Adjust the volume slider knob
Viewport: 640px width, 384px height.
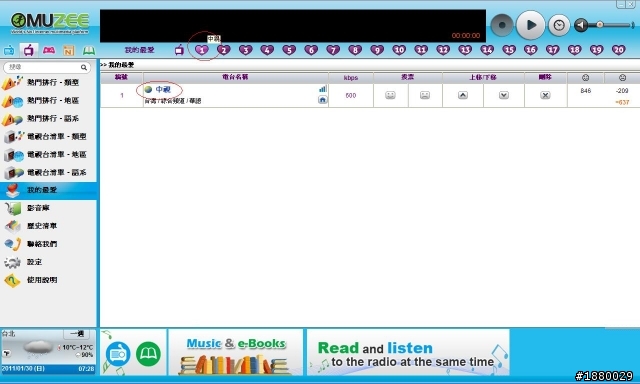pyautogui.click(x=600, y=25)
